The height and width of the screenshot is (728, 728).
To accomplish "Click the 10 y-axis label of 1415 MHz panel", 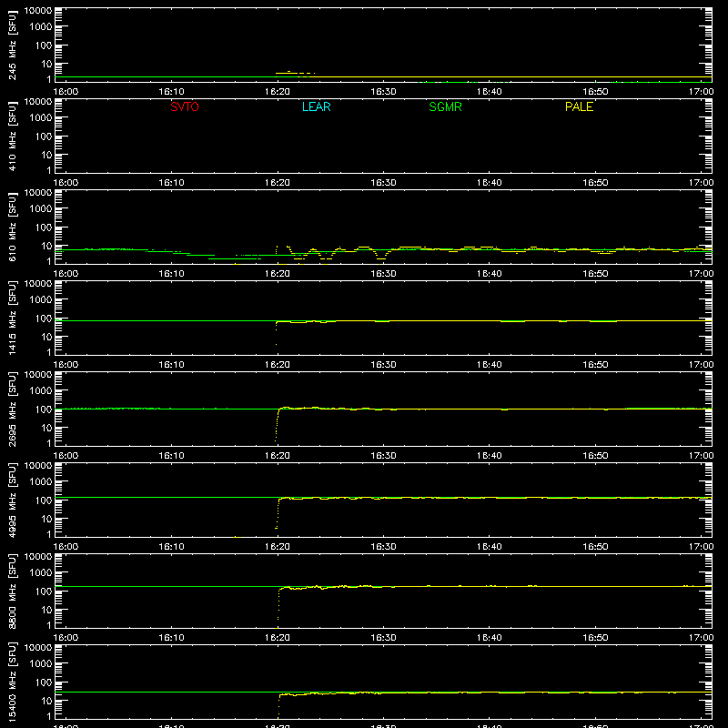I will 46,337.
